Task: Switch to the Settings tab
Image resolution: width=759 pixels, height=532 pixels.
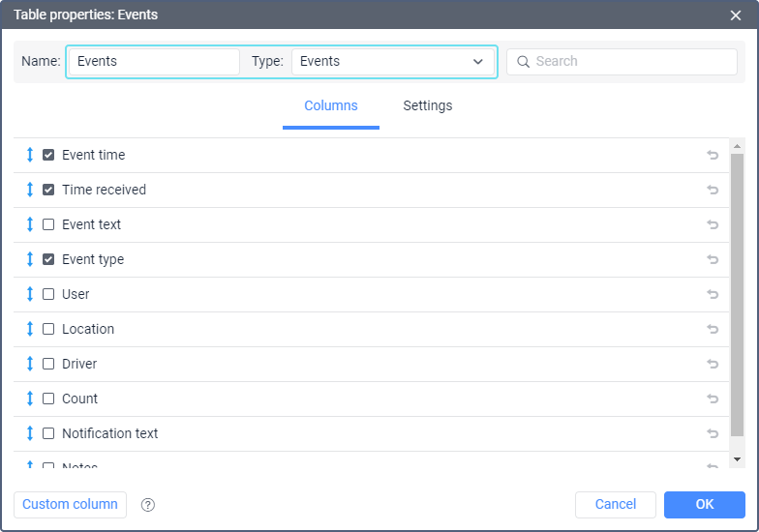Action: click(427, 106)
